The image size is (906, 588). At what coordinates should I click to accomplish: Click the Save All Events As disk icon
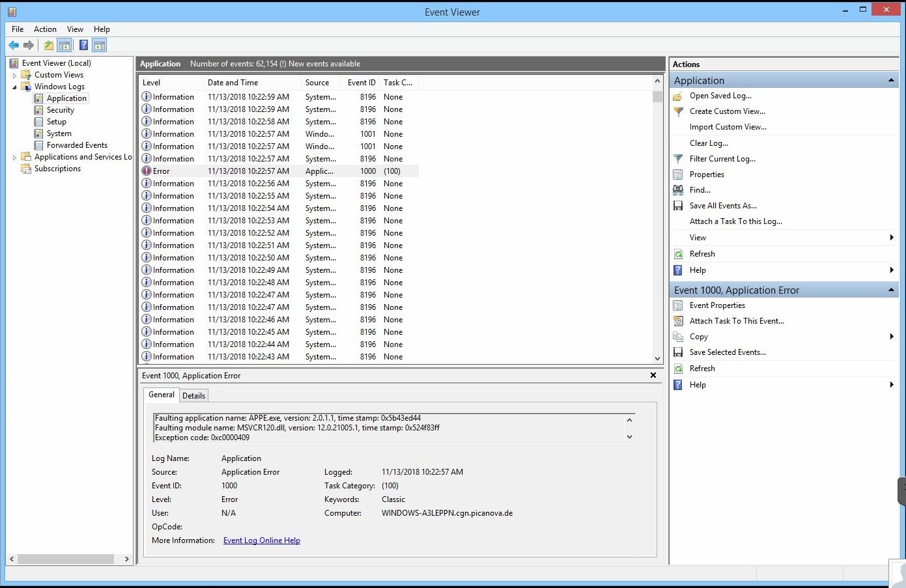[x=678, y=205]
